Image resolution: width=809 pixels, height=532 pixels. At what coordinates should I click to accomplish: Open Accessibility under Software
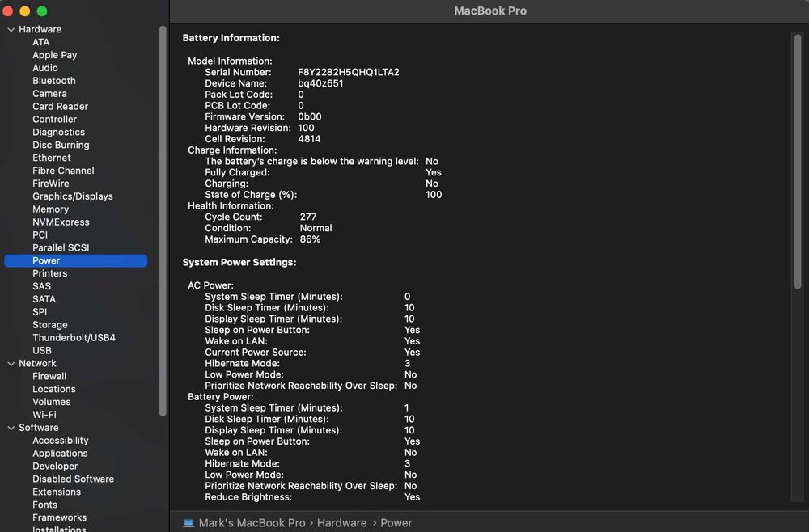pyautogui.click(x=60, y=441)
